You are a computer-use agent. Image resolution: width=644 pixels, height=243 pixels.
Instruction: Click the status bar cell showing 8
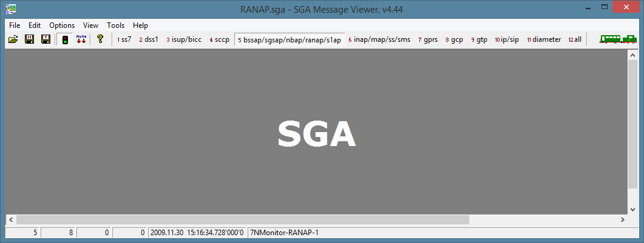58,233
